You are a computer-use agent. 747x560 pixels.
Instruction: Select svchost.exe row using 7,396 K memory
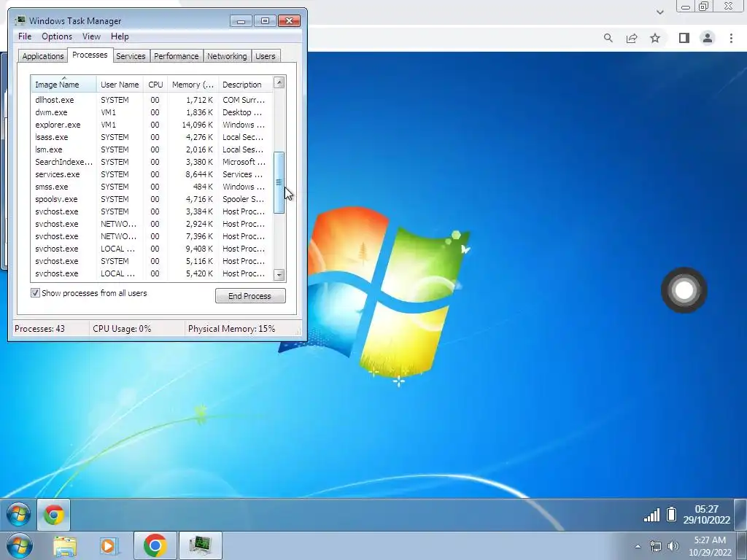(x=152, y=236)
